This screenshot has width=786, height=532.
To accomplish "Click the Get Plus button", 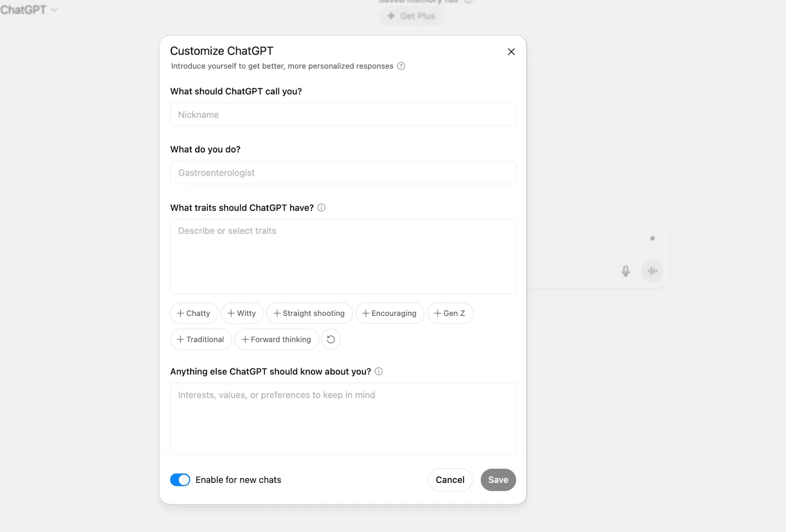I will click(411, 16).
